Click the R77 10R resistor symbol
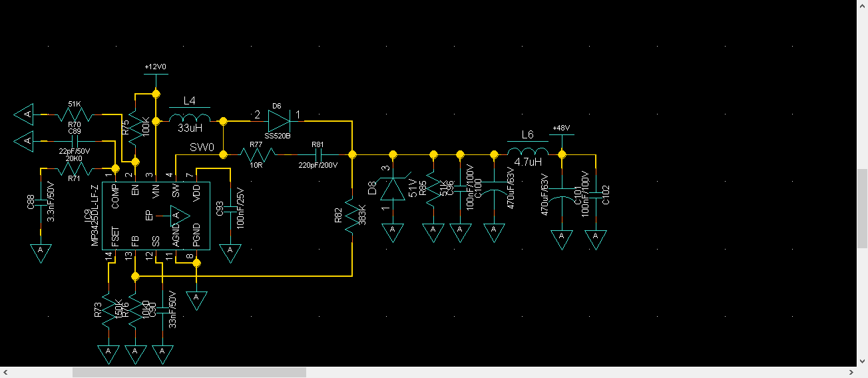 click(258, 154)
